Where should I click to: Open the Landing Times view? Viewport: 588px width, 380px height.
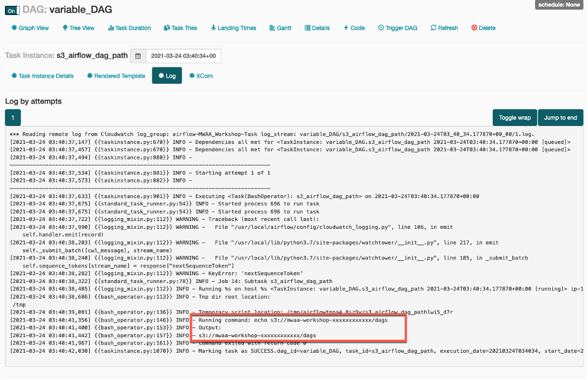pyautogui.click(x=234, y=28)
